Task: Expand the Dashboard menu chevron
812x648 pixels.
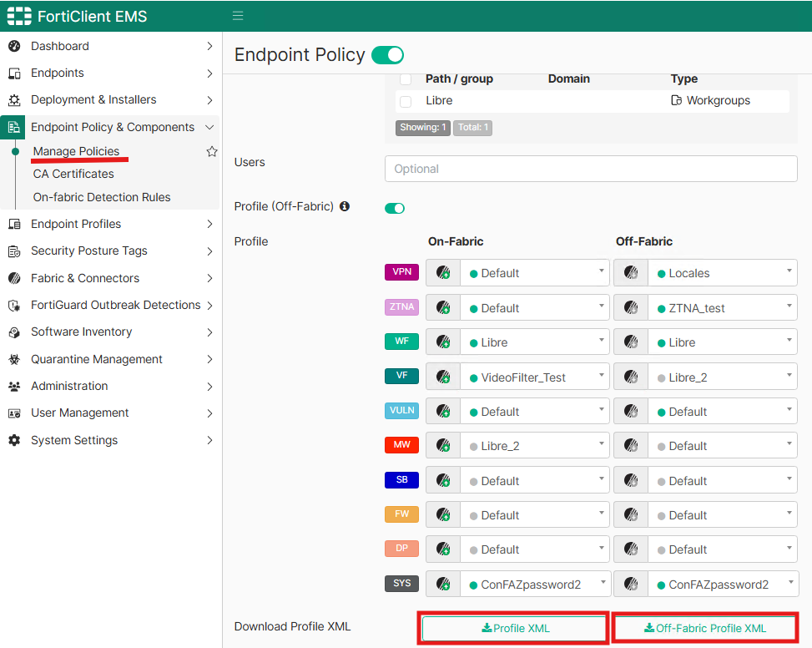Action: pos(209,46)
